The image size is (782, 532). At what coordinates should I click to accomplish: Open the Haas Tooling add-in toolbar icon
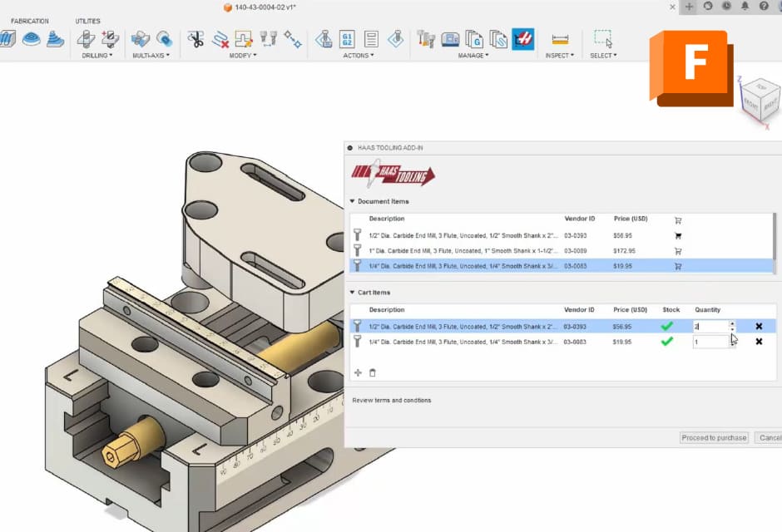coord(524,38)
